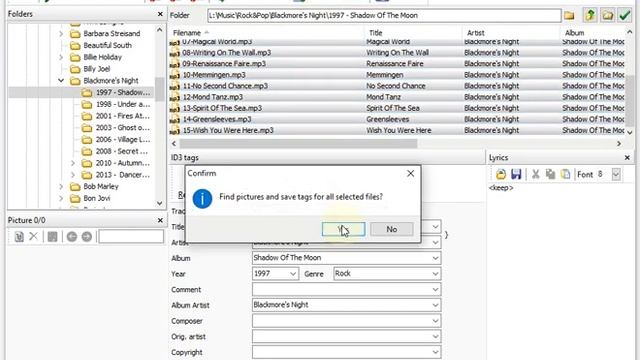Close the Folders panel
This screenshot has width=640, height=360.
pos(160,14)
